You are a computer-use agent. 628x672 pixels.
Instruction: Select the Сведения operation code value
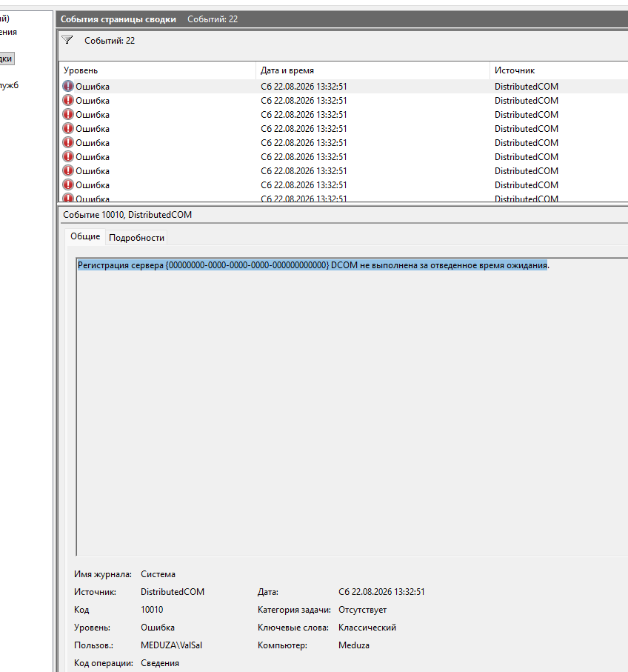[x=160, y=663]
